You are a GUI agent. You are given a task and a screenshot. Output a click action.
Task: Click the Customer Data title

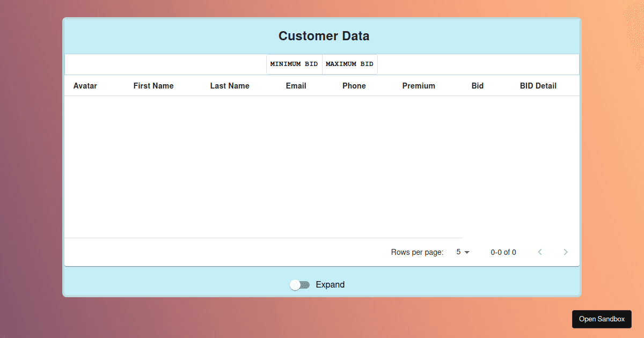pos(324,36)
